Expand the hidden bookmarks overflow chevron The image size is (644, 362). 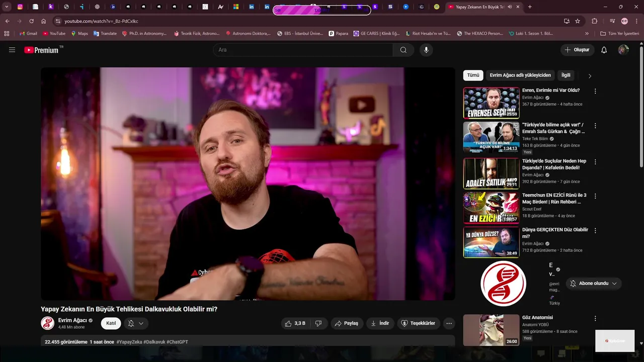tap(587, 33)
